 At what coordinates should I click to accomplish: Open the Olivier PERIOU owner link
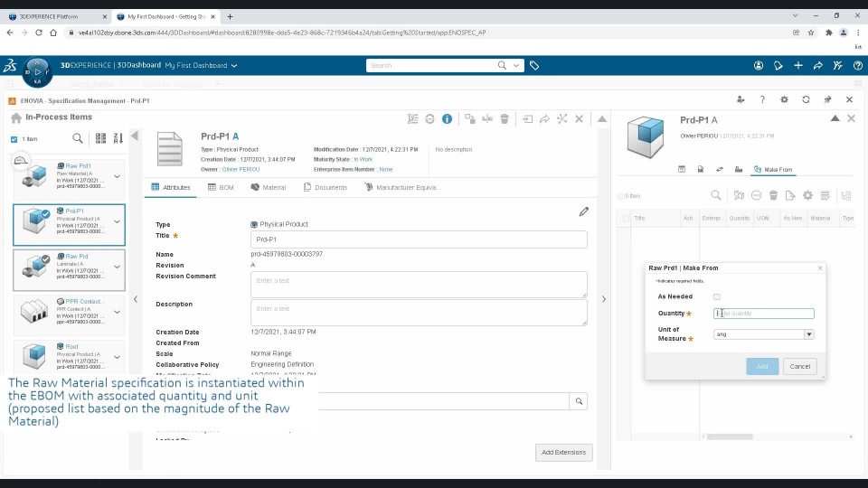tap(241, 169)
